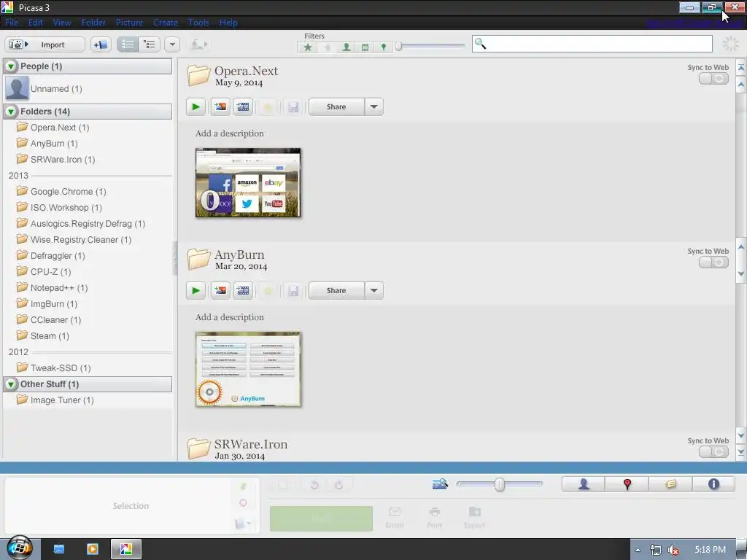Play slideshow for AnyBurn folder

196,290
